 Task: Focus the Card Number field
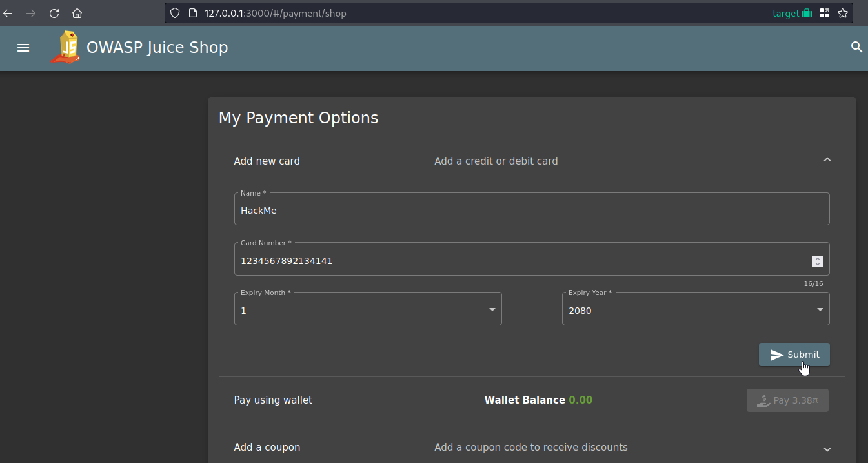pos(516,261)
